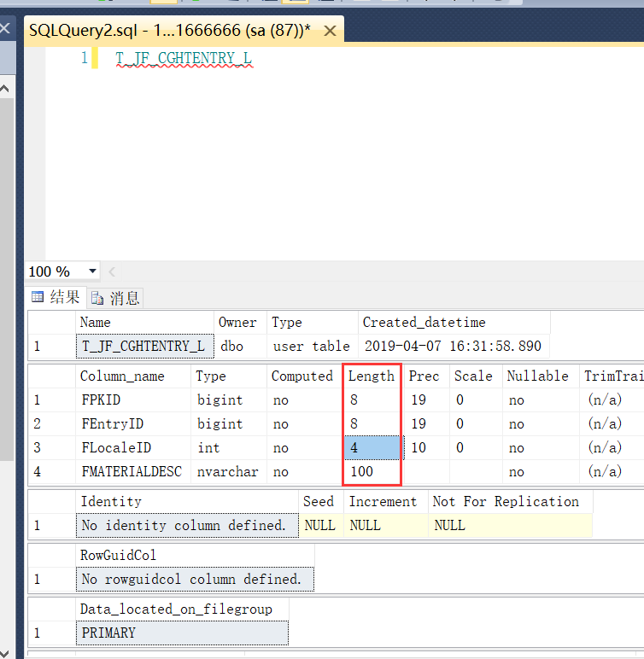Select the NULL cell under Not For Replication
This screenshot has width=644, height=659.
pyautogui.click(x=510, y=525)
